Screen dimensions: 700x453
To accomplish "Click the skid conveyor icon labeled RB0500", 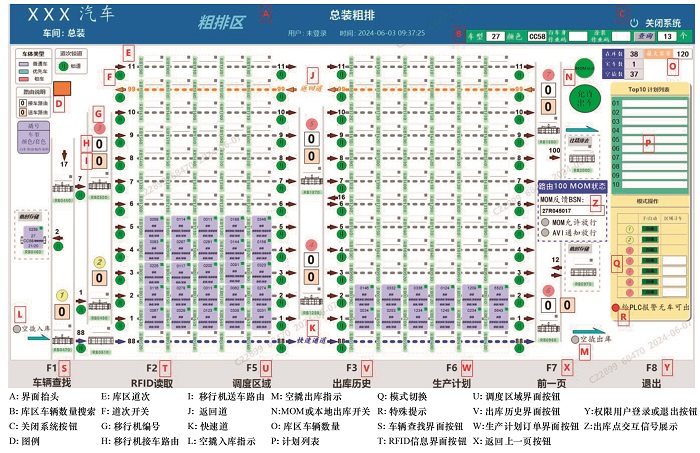I will point(100,185).
